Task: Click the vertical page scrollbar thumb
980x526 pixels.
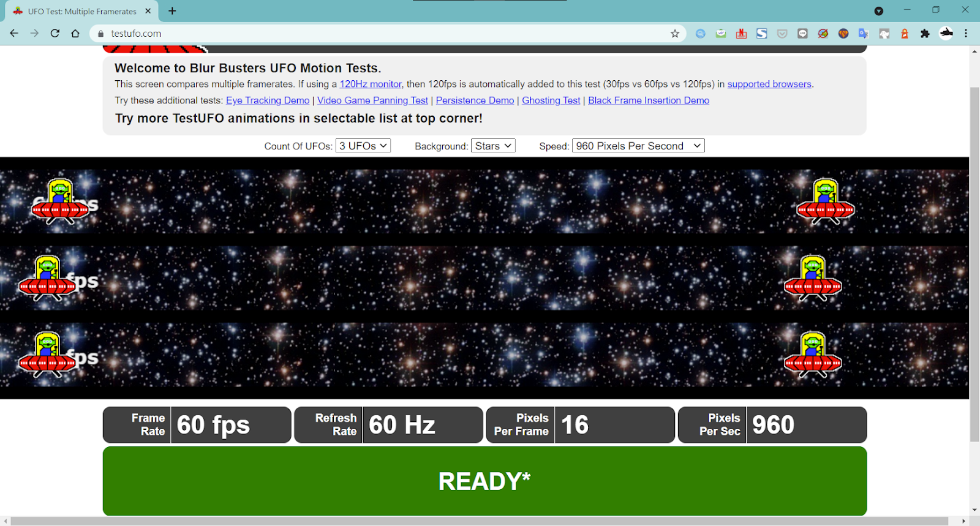Action: coord(974,265)
